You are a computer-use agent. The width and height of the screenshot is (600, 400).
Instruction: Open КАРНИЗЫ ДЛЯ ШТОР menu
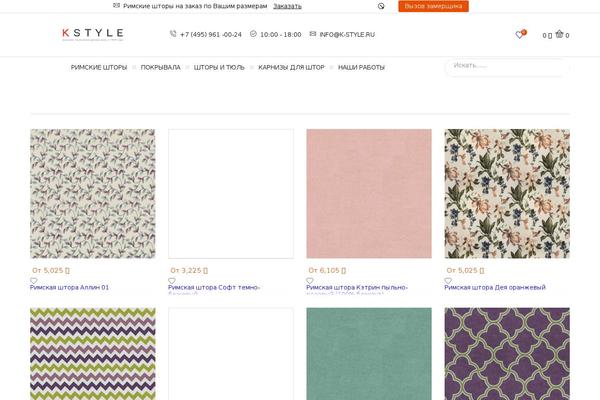[x=291, y=67]
